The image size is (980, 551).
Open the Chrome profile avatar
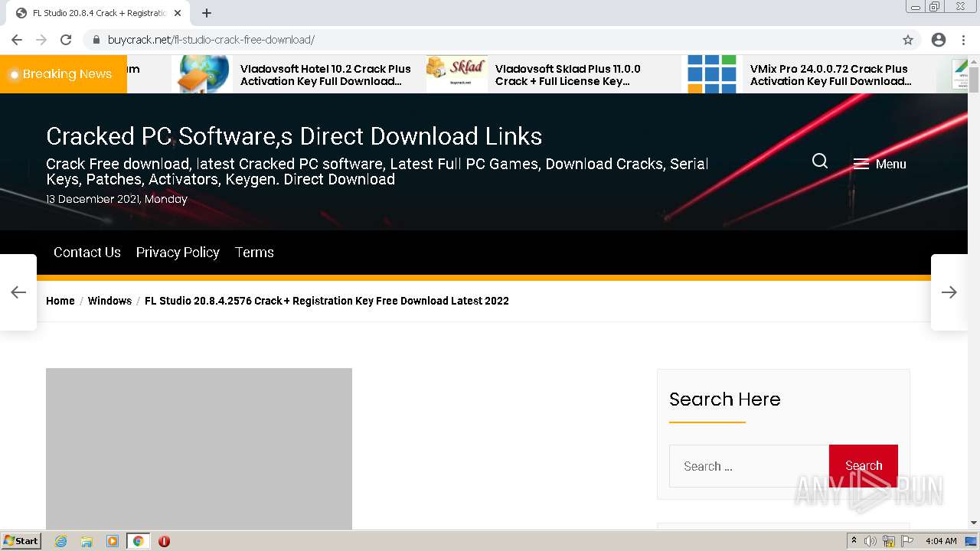pyautogui.click(x=939, y=40)
